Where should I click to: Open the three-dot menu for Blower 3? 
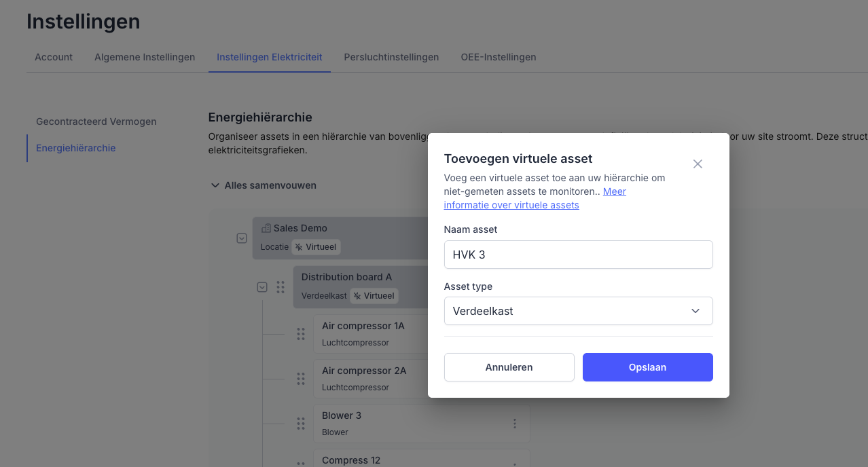[x=515, y=424]
